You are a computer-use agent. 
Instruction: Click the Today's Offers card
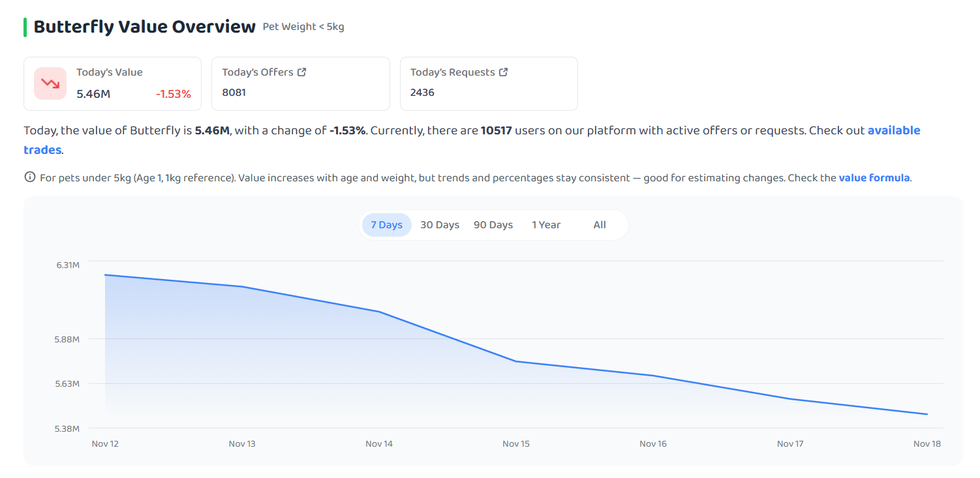(x=301, y=83)
